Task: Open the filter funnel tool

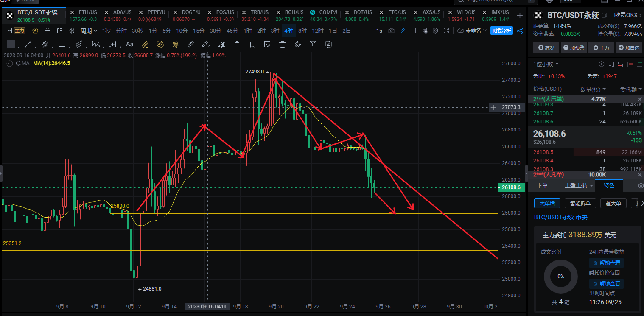Action: point(313,44)
